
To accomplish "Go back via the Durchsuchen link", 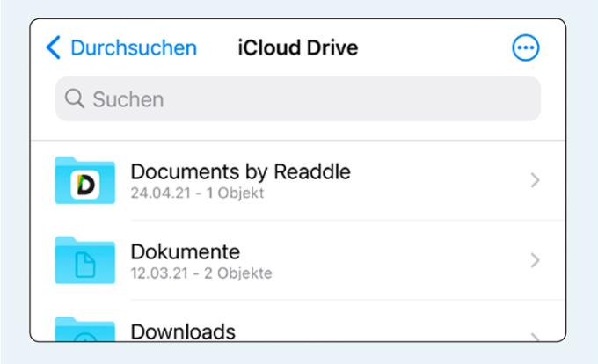I will click(134, 48).
